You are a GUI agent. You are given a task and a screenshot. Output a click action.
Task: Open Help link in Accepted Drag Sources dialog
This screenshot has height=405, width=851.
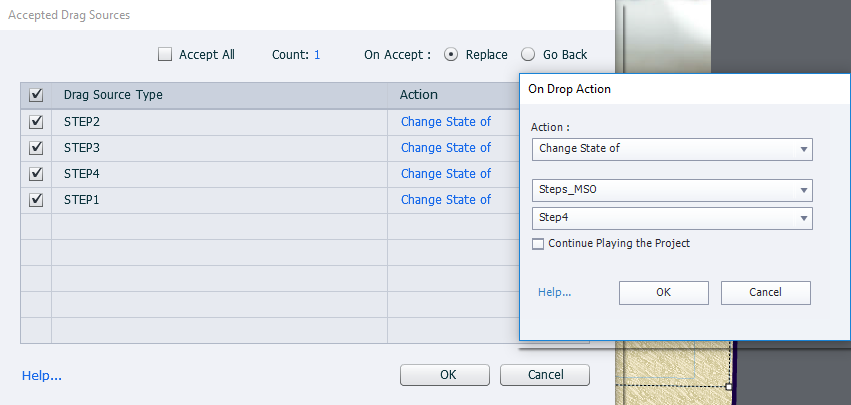[42, 376]
